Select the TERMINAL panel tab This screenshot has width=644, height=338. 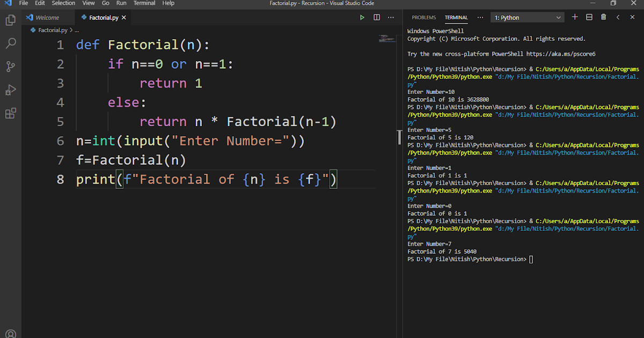tap(456, 18)
